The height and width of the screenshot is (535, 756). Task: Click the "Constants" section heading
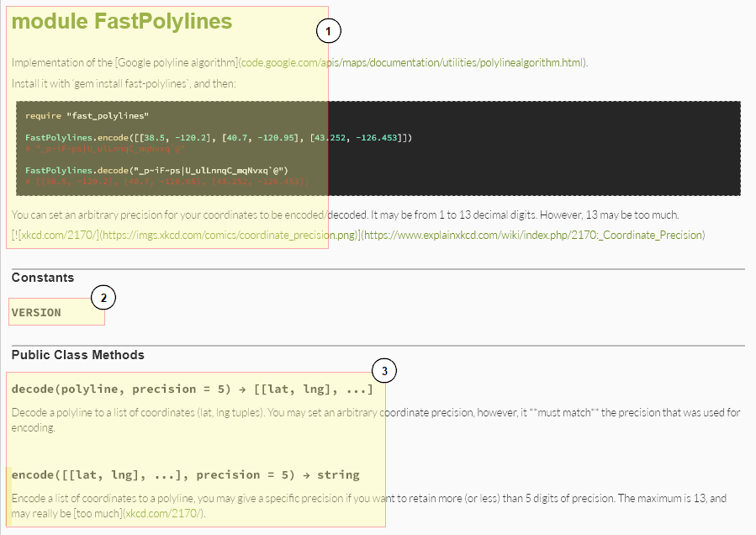(43, 278)
